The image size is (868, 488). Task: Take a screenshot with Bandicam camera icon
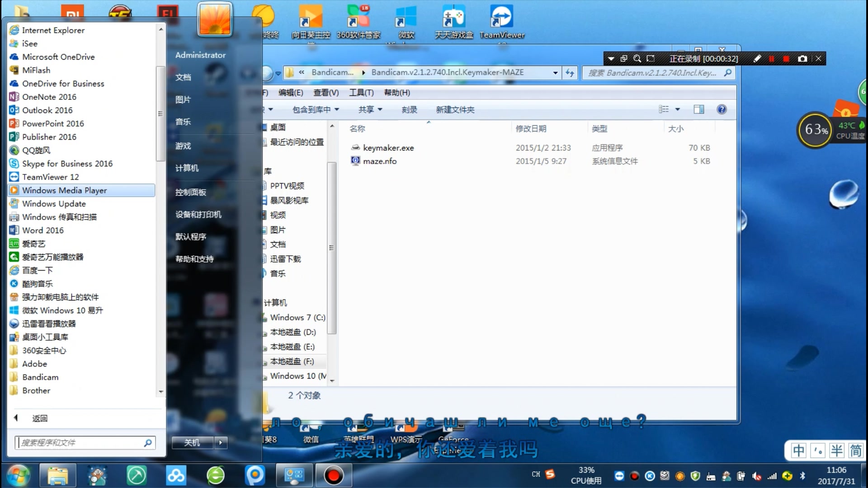tap(802, 59)
